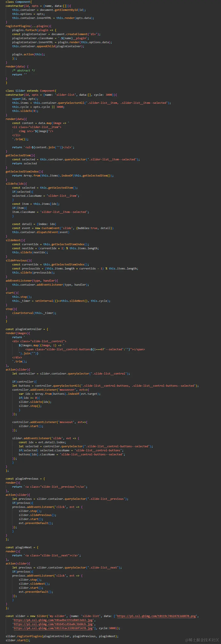Click the 'slider.registerPlugins(pluginController, ...)' line

coord(62,636)
